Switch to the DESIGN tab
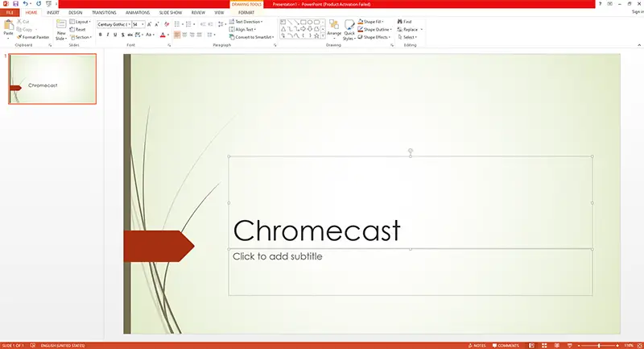This screenshot has height=349, width=644. pos(75,13)
